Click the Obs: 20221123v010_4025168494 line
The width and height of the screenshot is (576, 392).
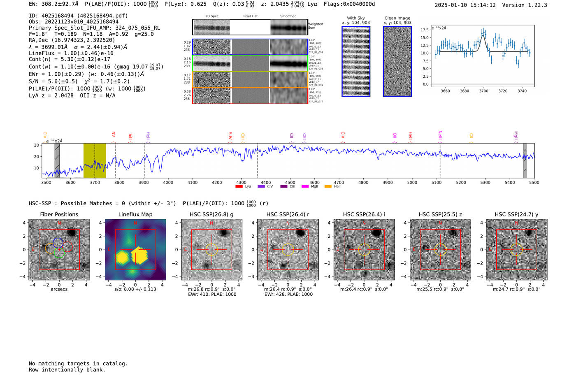pos(74,22)
